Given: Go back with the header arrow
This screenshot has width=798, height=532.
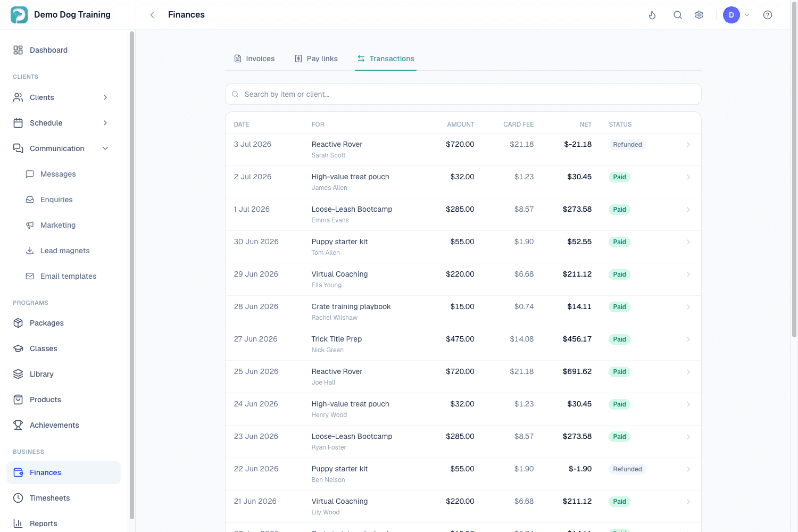Looking at the screenshot, I should point(152,15).
